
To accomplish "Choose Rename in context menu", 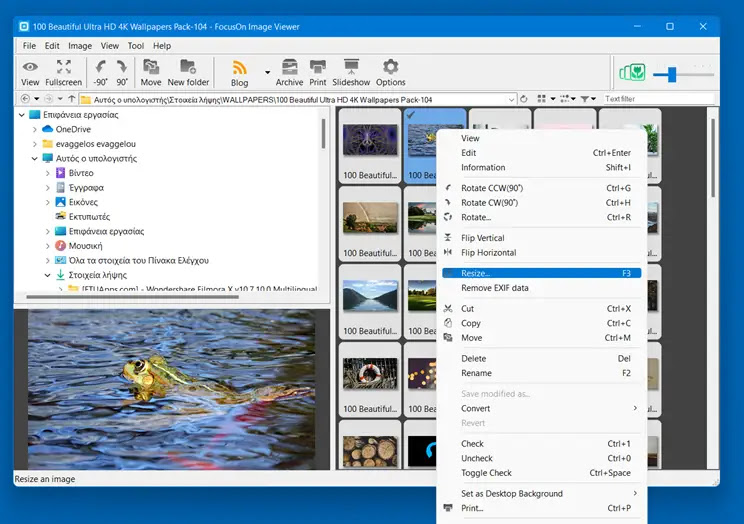I will [541, 373].
